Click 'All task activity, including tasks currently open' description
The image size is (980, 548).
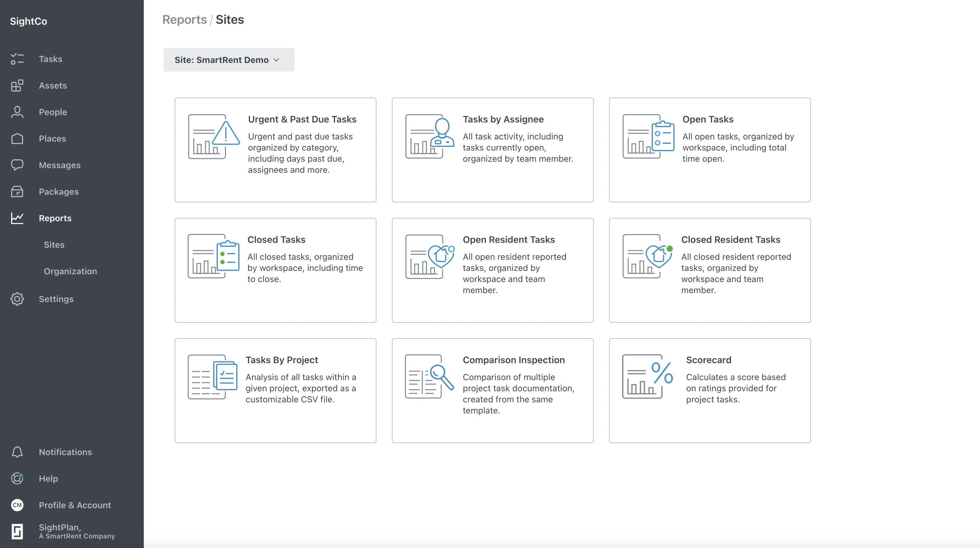pyautogui.click(x=518, y=148)
